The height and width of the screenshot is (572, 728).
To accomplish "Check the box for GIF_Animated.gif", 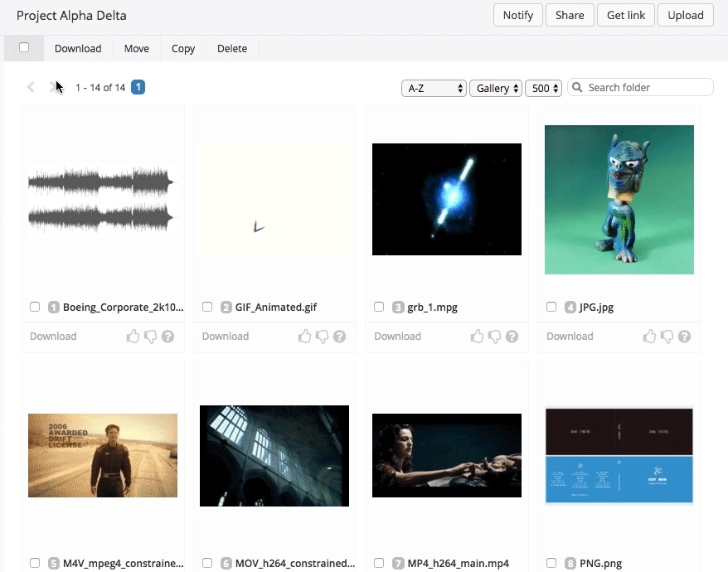I will [207, 307].
